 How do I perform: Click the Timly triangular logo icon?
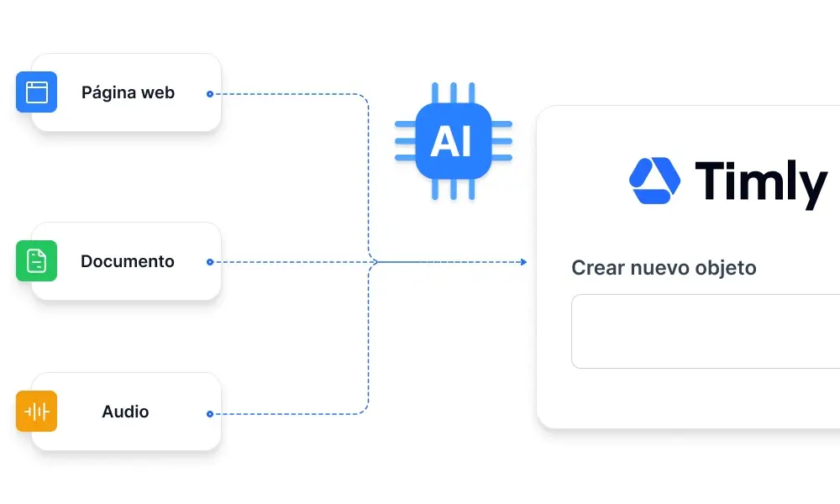tap(654, 181)
